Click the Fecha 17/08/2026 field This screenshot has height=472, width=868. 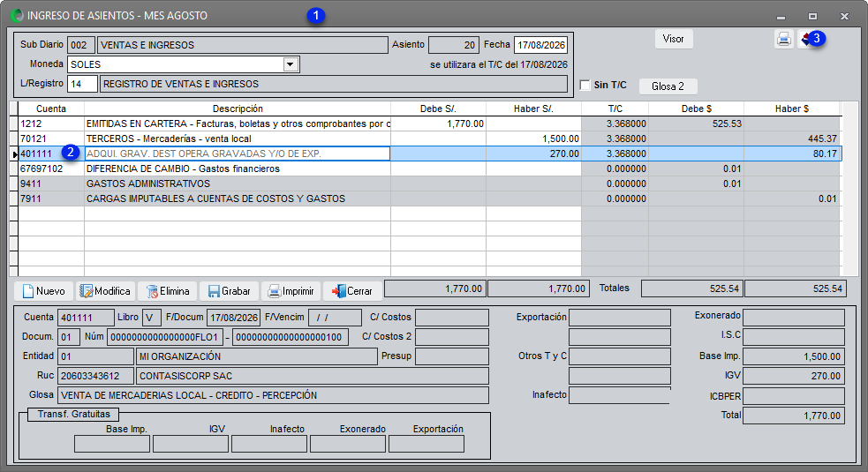pos(540,45)
